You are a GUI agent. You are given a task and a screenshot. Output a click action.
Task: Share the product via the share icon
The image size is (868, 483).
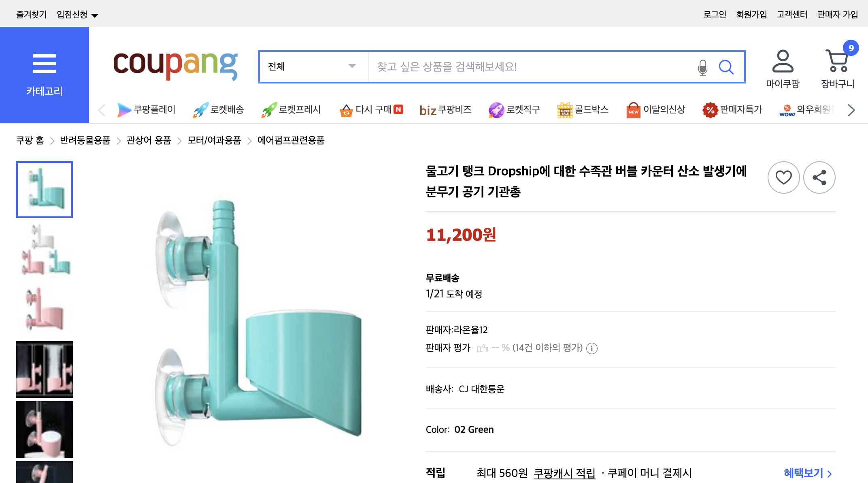tap(819, 177)
